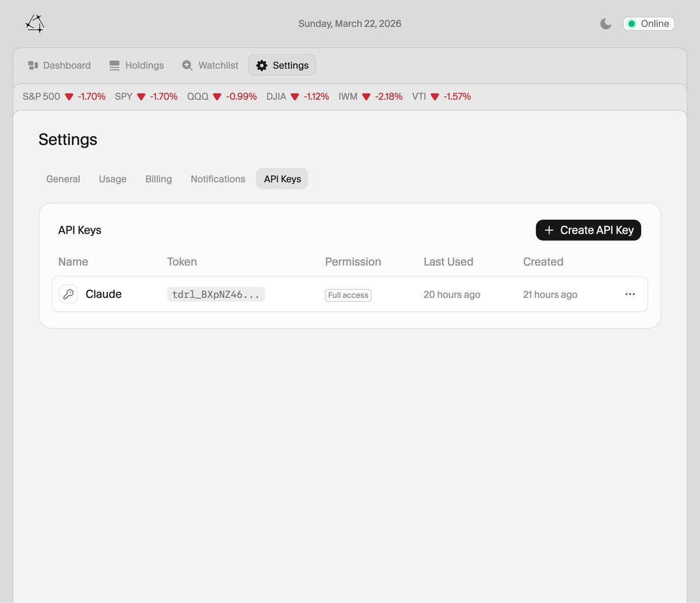Screen dimensions: 700x603
Task: Toggle dark mode with the moon icon
Action: (606, 24)
